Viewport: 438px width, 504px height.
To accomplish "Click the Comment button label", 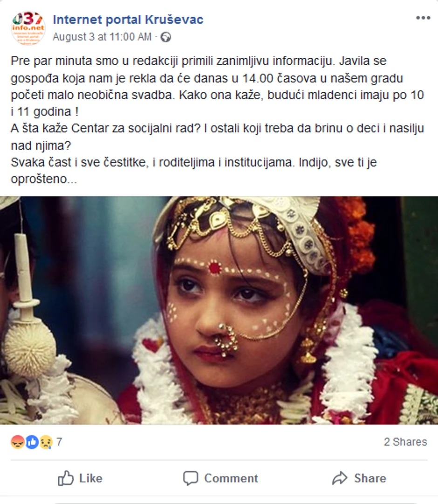I will point(231,478).
